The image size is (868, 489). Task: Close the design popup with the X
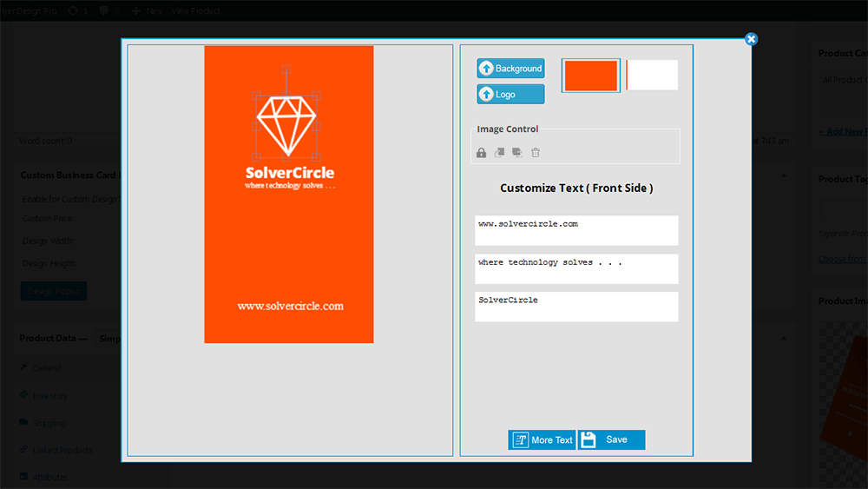pos(751,39)
